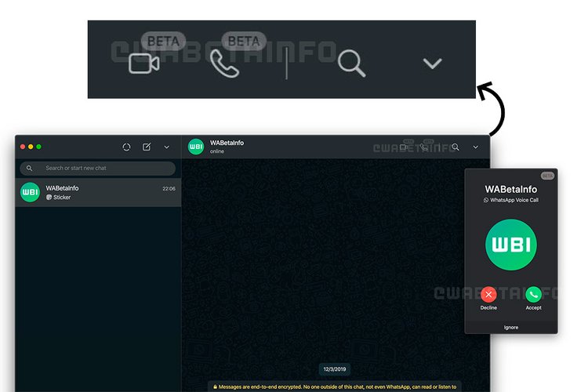
Task: Click the 'online' status under the WABetaInfo header
Action: pos(216,151)
